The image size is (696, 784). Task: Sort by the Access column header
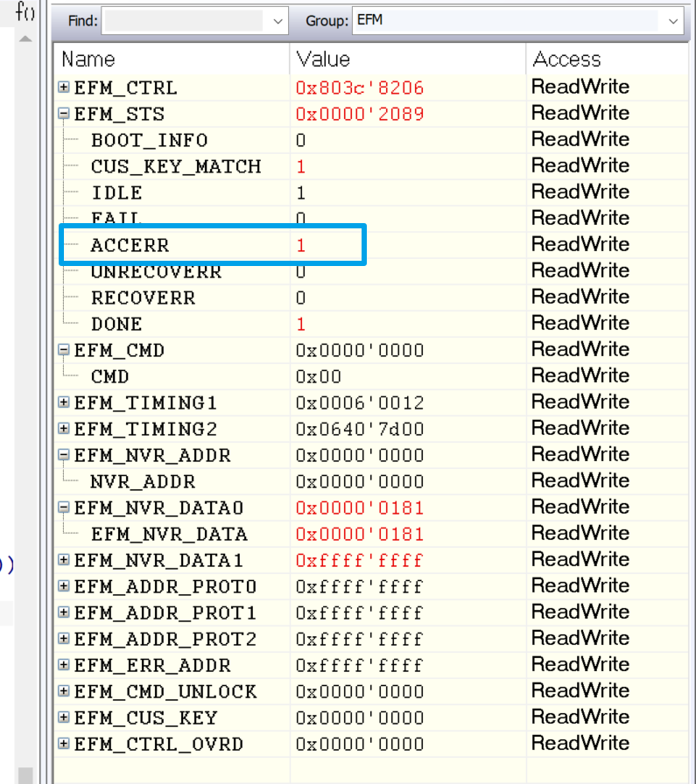coord(608,59)
